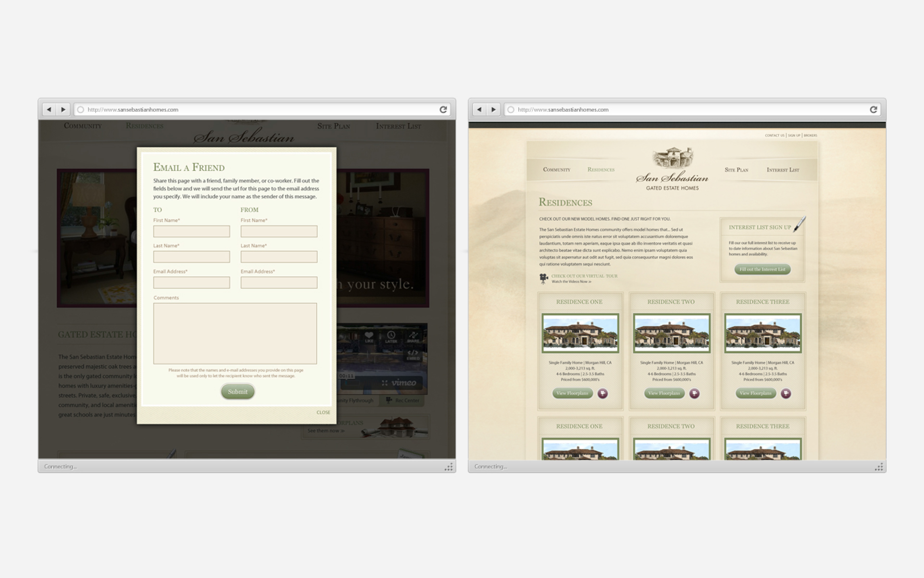Click the reload icon in the right browser window
This screenshot has width=924, height=578.
873,110
